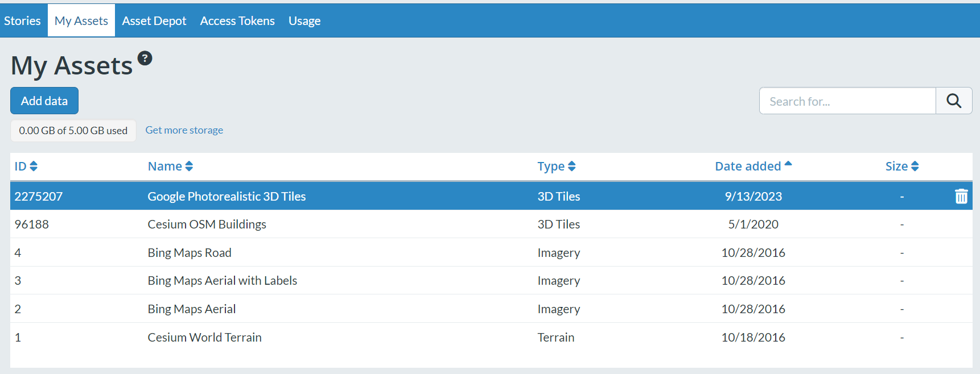
Task: Select the Cesium OSM Buildings row
Action: click(207, 225)
